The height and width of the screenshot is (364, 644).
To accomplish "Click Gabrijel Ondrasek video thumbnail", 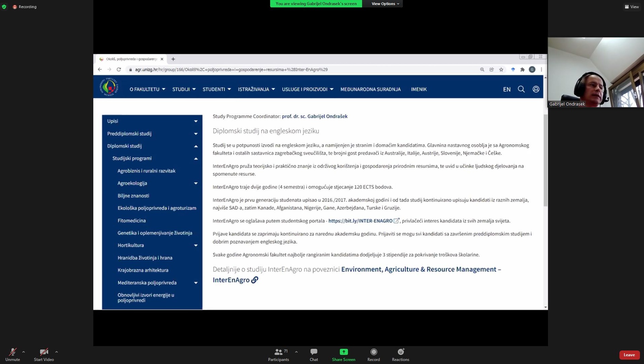I will (596, 72).
